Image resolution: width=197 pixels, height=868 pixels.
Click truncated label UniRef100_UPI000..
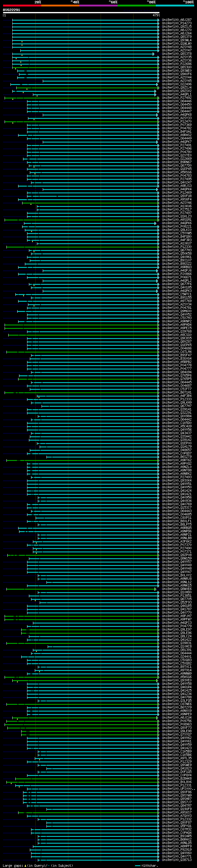(x=178, y=789)
